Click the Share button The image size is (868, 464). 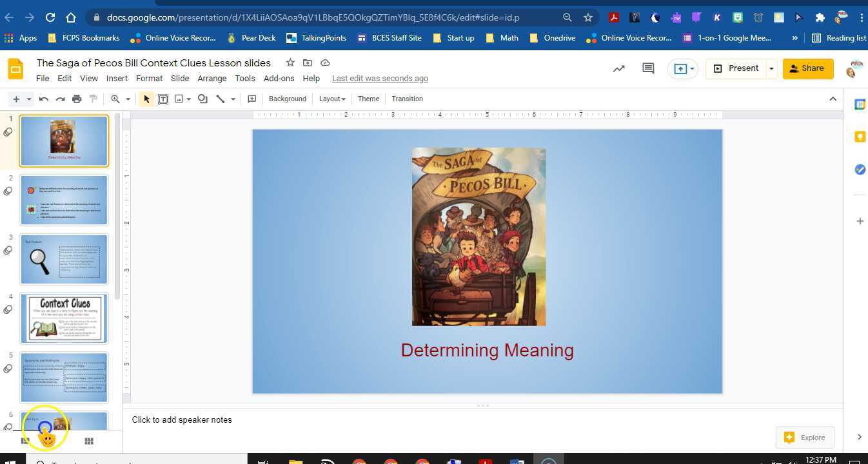click(807, 68)
